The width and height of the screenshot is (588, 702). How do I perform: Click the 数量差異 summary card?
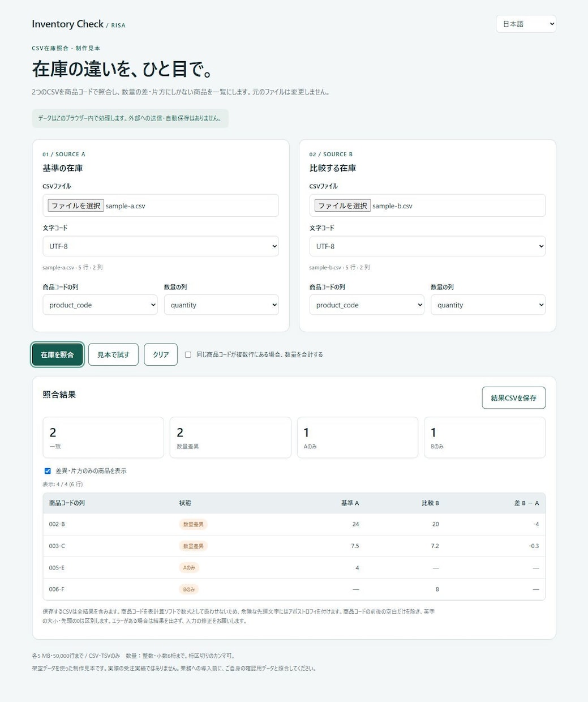tap(230, 438)
